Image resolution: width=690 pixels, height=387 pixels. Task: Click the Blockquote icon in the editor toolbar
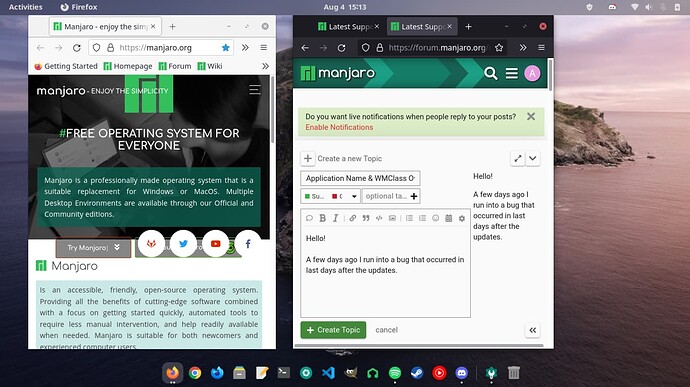pyautogui.click(x=366, y=218)
